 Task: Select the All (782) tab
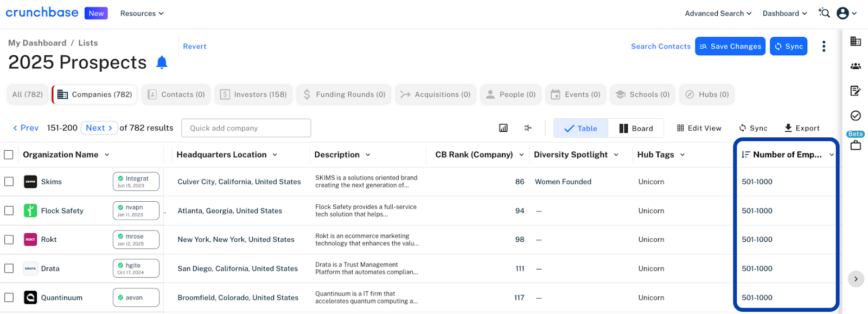tap(28, 94)
